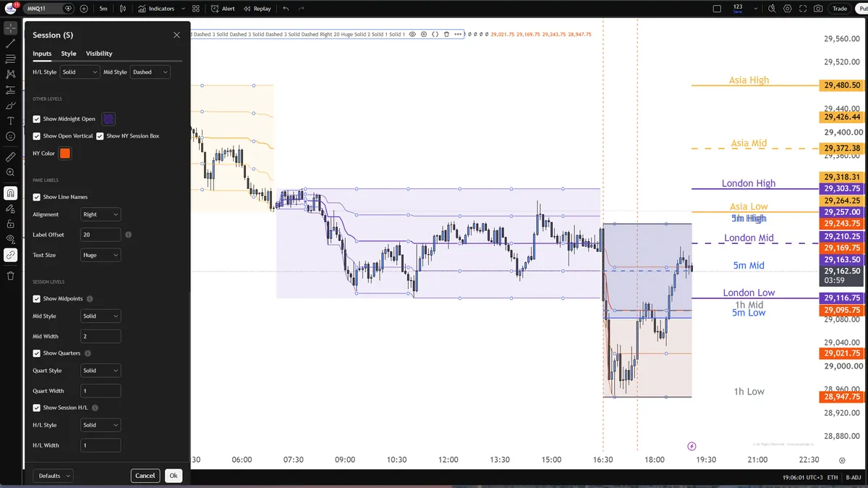
Task: Open the top H/L Style dropdown
Action: coord(80,72)
